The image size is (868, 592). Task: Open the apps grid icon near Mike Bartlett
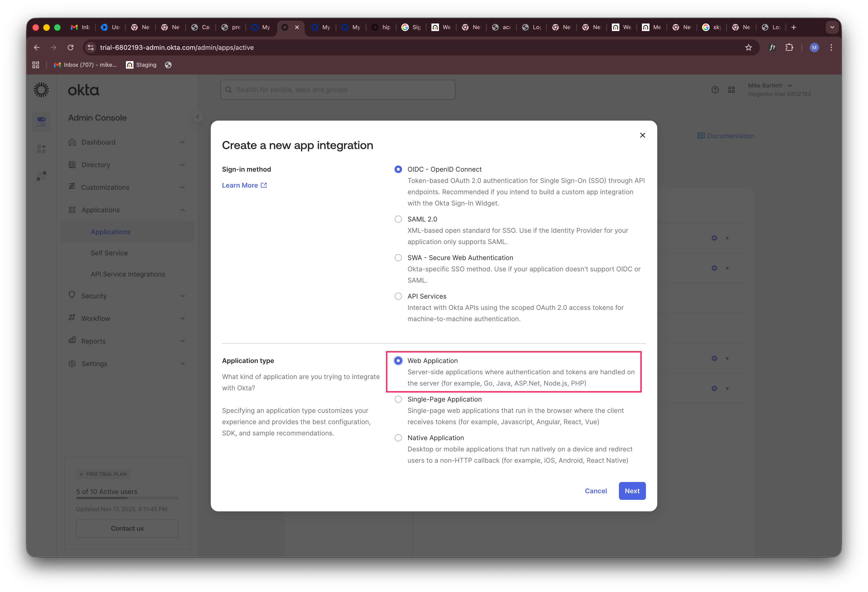point(732,90)
